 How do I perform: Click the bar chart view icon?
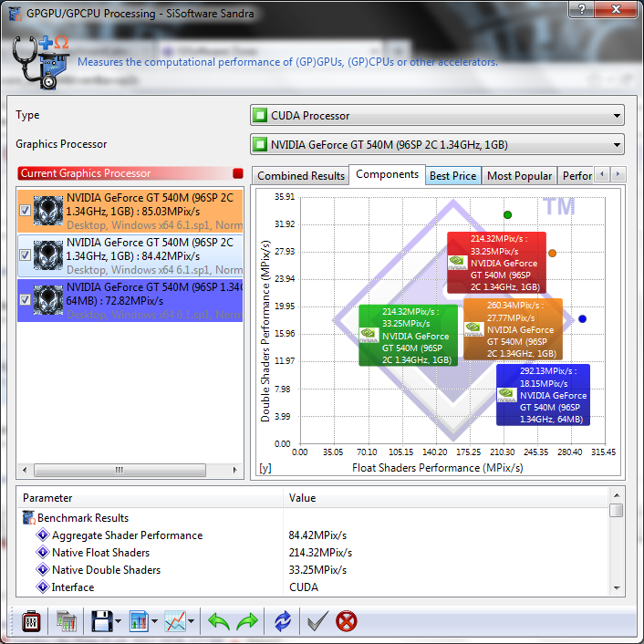tap(139, 621)
